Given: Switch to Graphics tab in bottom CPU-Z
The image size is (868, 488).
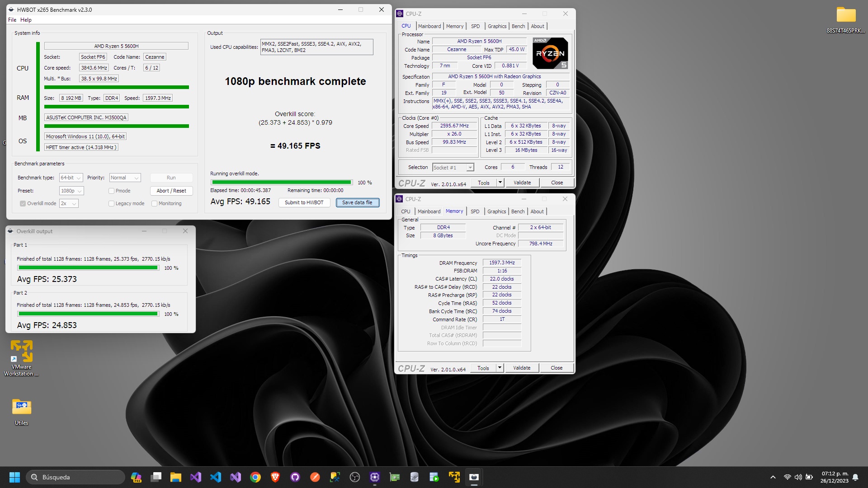Looking at the screenshot, I should coord(496,211).
